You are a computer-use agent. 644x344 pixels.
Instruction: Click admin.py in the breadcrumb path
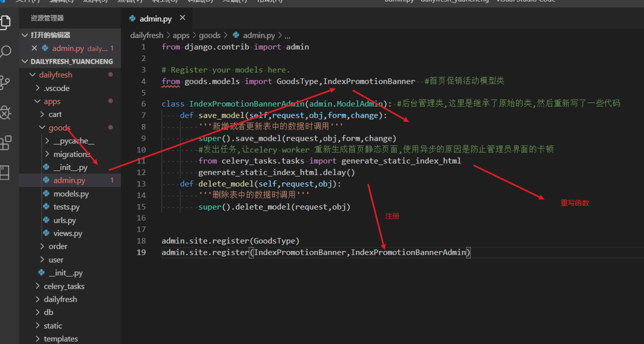(259, 35)
